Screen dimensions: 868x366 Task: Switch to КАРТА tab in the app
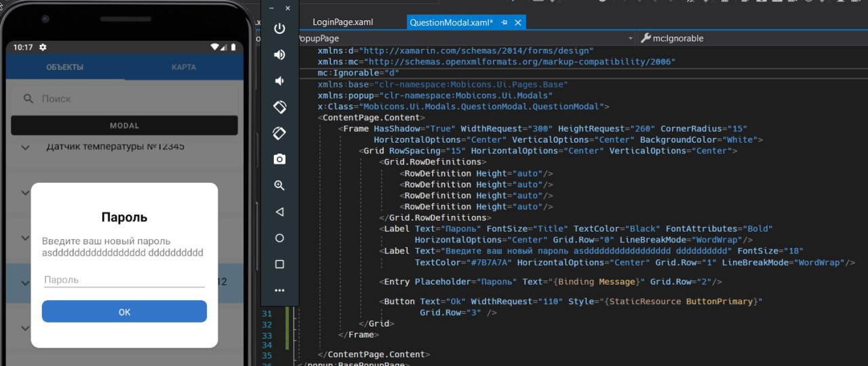click(x=184, y=67)
